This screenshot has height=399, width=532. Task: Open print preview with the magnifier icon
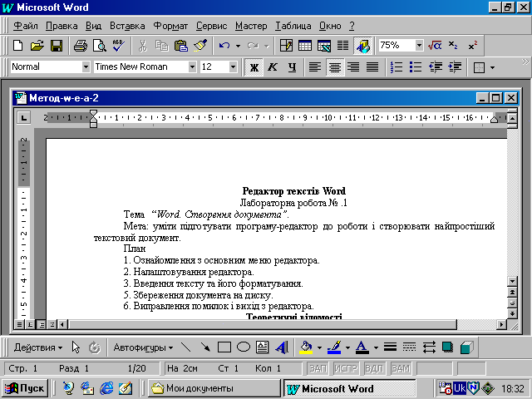pos(100,46)
